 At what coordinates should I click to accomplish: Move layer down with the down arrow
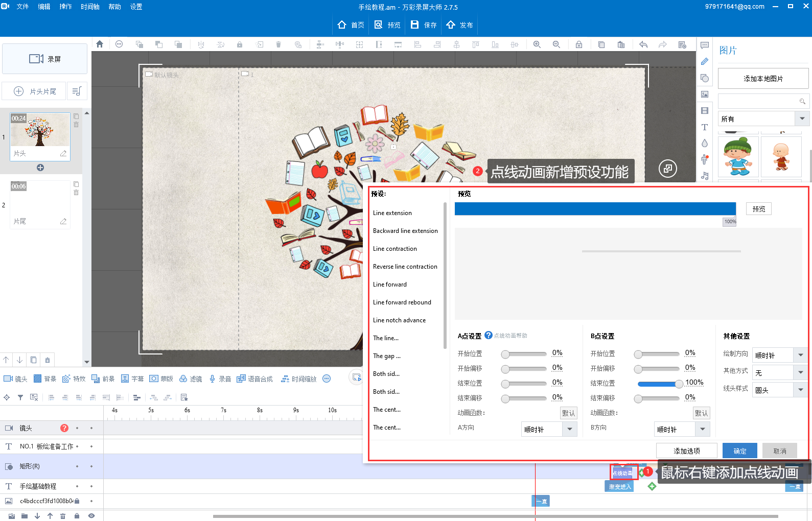(x=37, y=516)
